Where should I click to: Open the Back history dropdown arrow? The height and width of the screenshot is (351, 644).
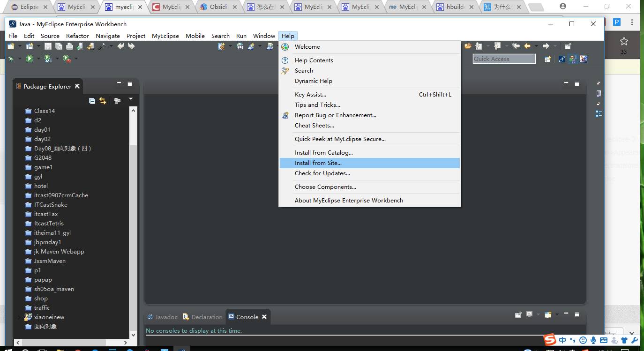536,46
